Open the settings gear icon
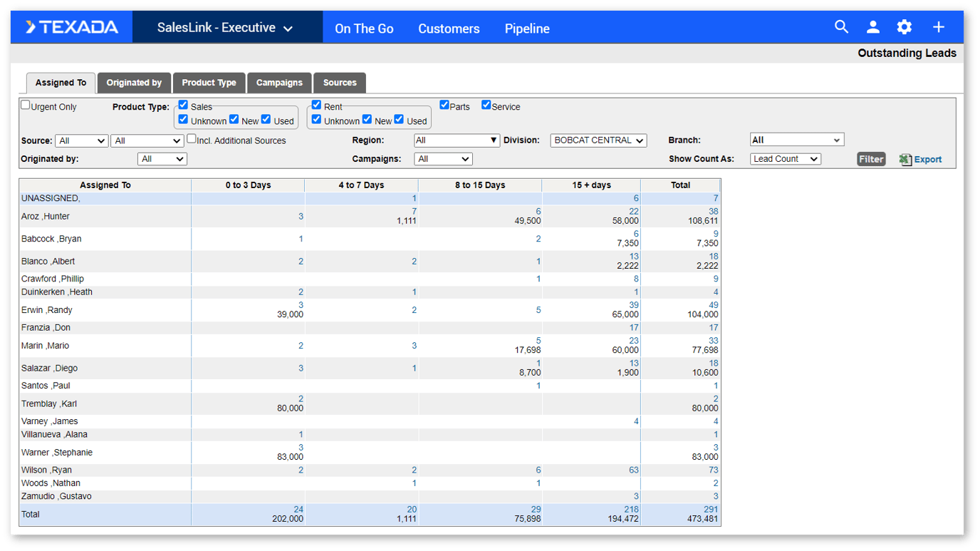Image resolution: width=980 pixels, height=551 pixels. pyautogui.click(x=904, y=26)
